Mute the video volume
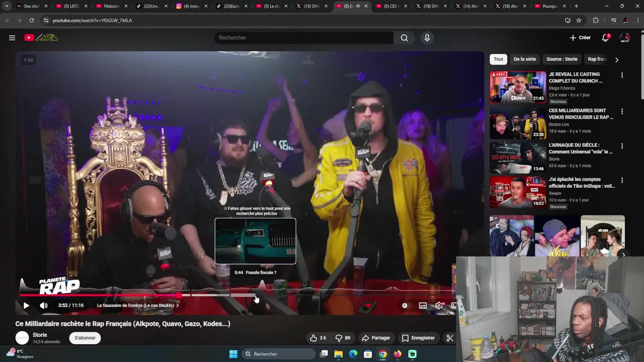 coord(44,305)
